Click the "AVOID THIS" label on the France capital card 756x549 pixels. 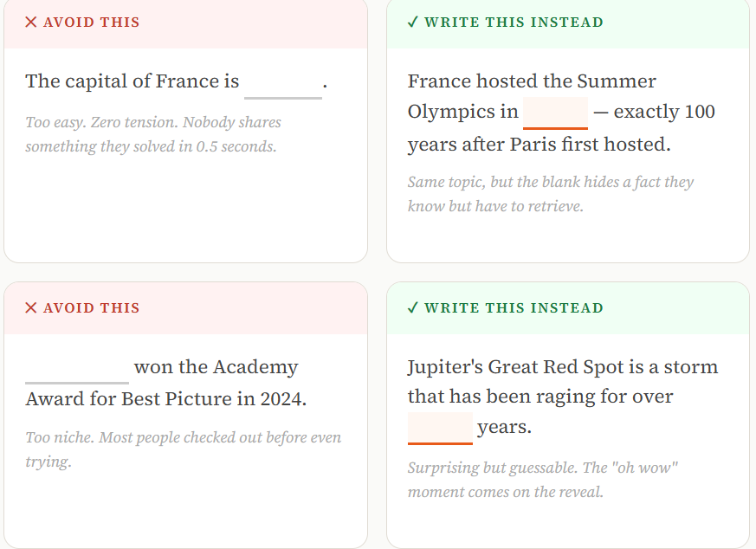[91, 23]
